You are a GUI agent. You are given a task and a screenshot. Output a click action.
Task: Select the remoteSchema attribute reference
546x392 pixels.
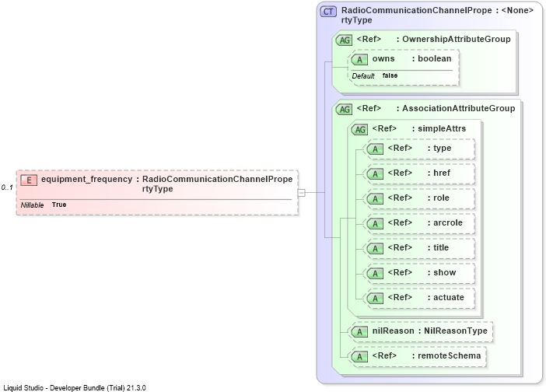click(x=450, y=355)
